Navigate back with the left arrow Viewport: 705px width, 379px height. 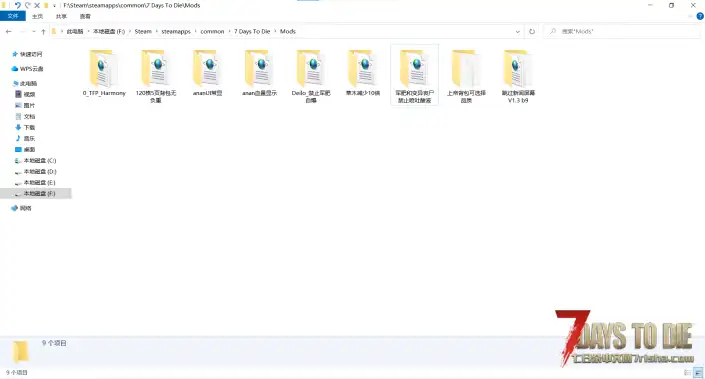(9, 31)
